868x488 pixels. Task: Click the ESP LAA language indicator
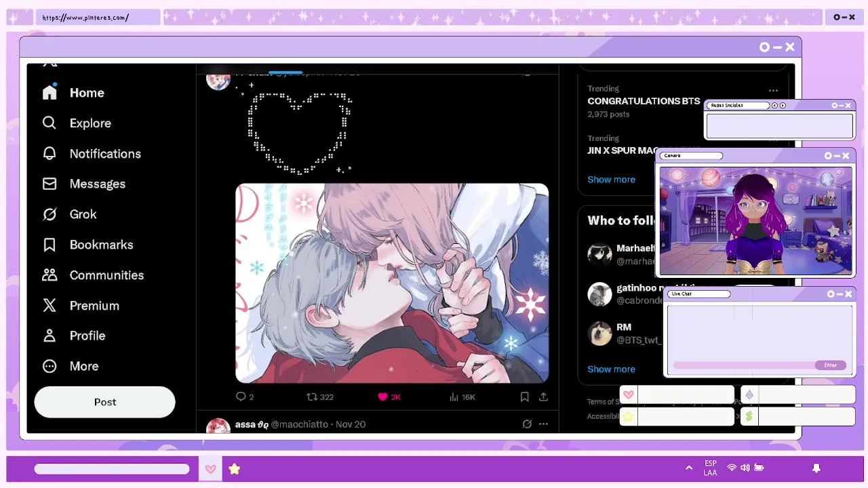pos(710,468)
